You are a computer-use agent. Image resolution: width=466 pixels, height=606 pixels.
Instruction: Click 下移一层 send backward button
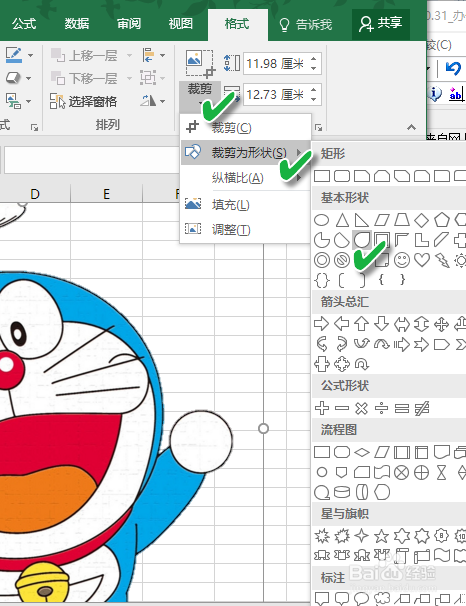84,78
